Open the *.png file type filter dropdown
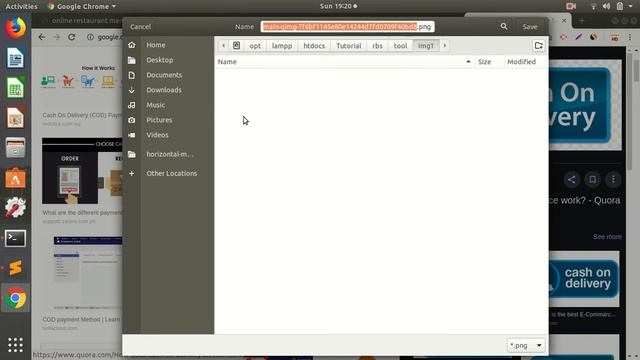 click(x=526, y=346)
